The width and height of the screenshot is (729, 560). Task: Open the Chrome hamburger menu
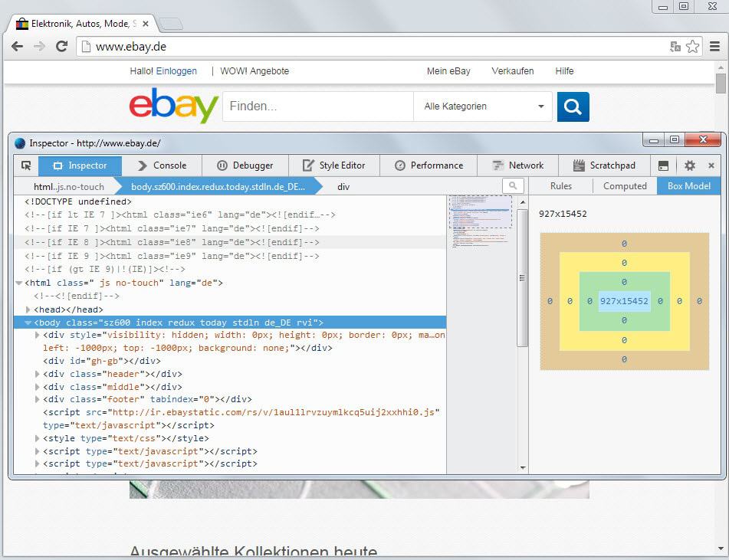[714, 47]
